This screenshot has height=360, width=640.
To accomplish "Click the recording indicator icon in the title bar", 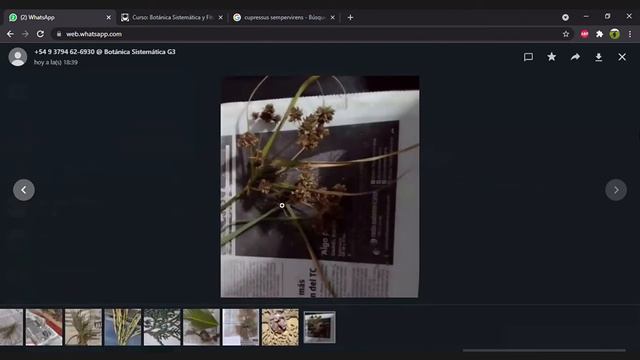I will click(565, 17).
